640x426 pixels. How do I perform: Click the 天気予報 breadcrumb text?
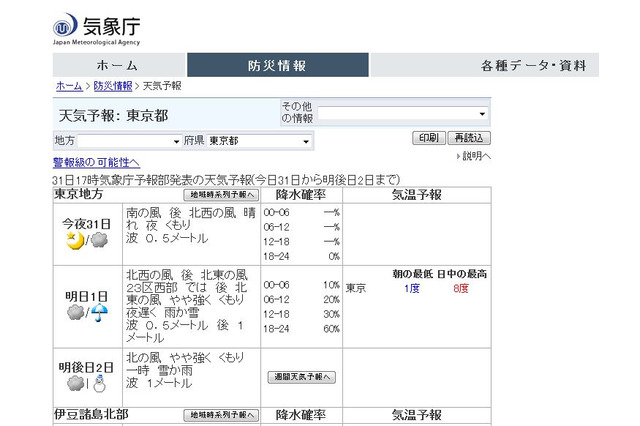click(x=162, y=86)
